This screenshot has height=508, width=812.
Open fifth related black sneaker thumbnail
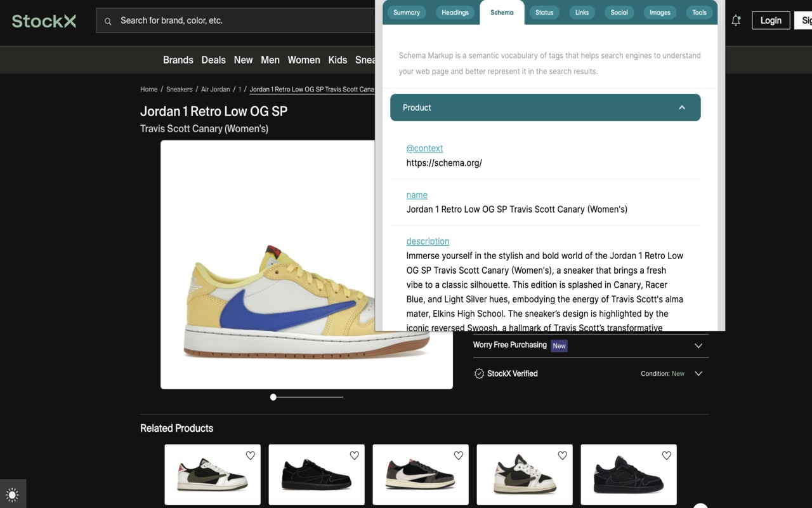[x=629, y=474]
